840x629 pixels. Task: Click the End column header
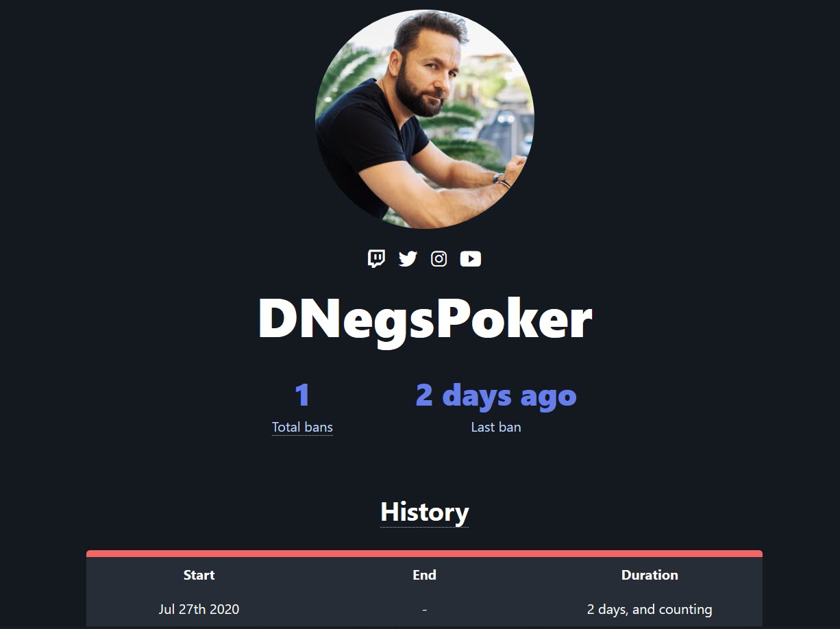pyautogui.click(x=424, y=575)
